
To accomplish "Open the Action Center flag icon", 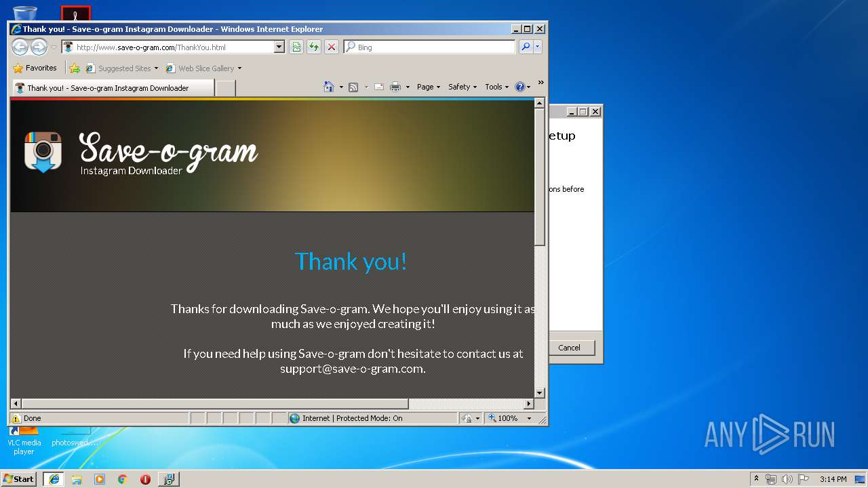I will 804,479.
